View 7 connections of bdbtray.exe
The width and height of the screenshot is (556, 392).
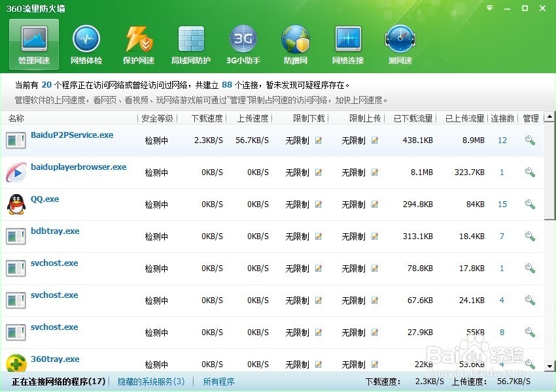(x=502, y=237)
